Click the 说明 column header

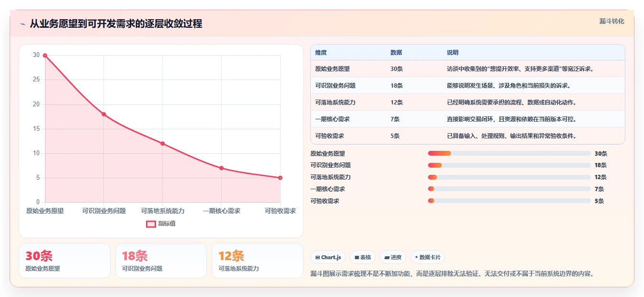452,53
